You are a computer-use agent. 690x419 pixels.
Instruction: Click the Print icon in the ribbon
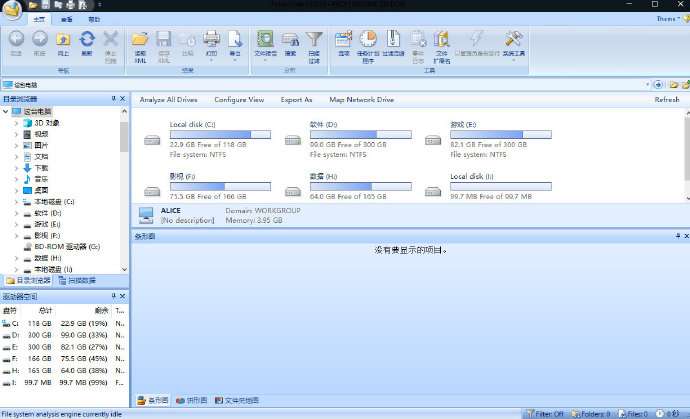pyautogui.click(x=212, y=41)
